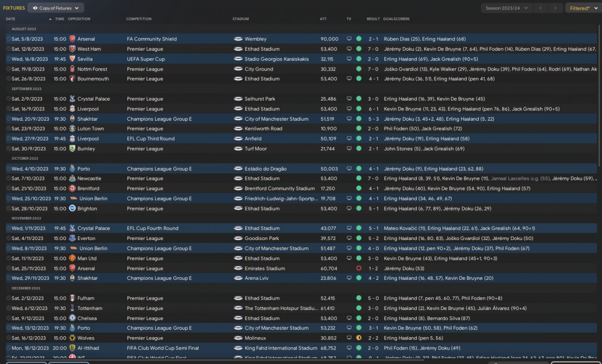This screenshot has width=602, height=364.
Task: Sort fixtures by the Date column header
Action: click(x=11, y=19)
